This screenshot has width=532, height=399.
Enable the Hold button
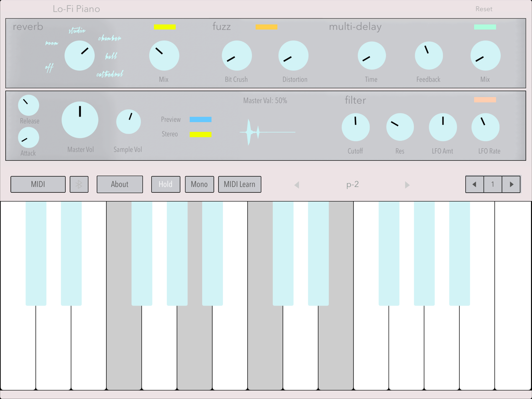pyautogui.click(x=166, y=184)
